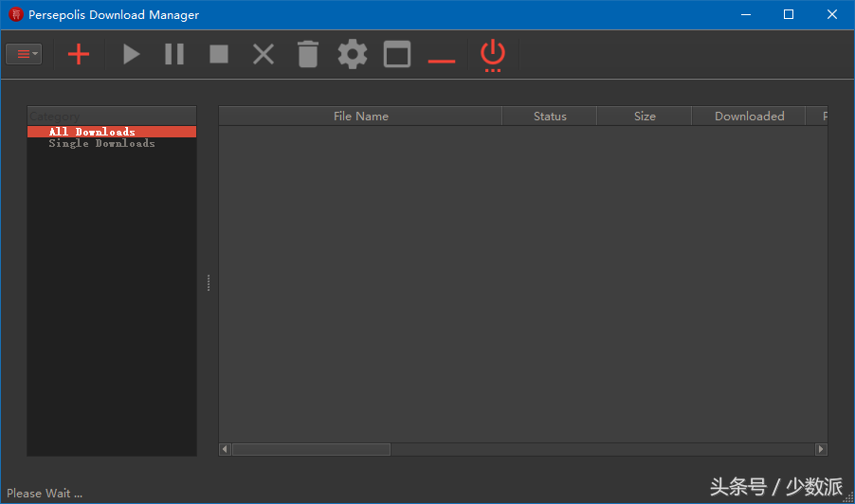
Task: Click the window progress icon in toolbar
Action: click(x=397, y=54)
